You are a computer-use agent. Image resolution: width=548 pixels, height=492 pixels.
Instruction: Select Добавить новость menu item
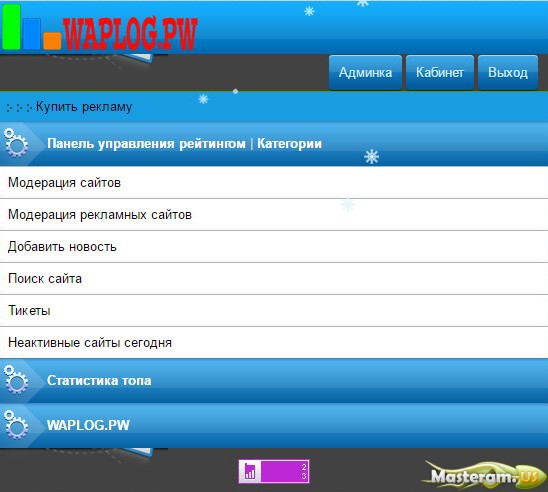tap(274, 247)
